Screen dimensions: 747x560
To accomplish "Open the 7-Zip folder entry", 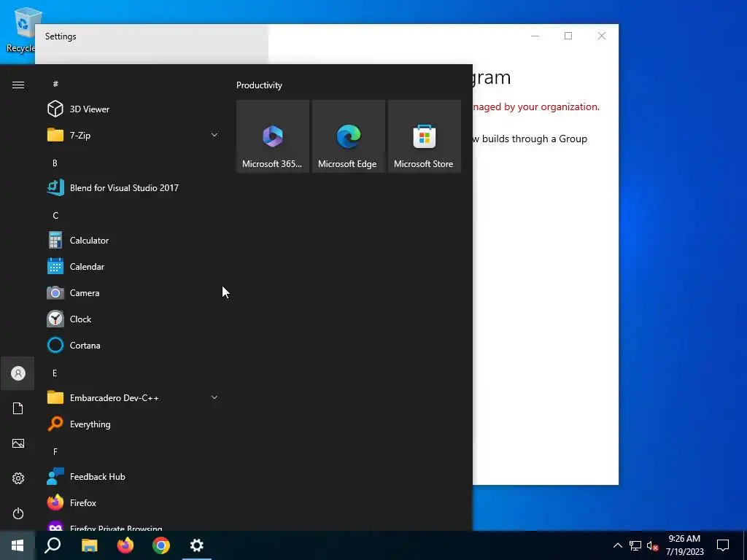I will tap(133, 135).
